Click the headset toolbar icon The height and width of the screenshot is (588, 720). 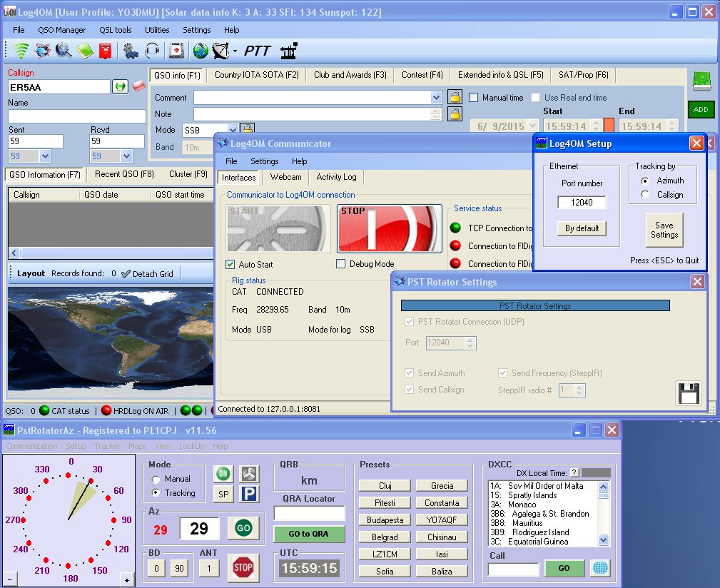(152, 51)
